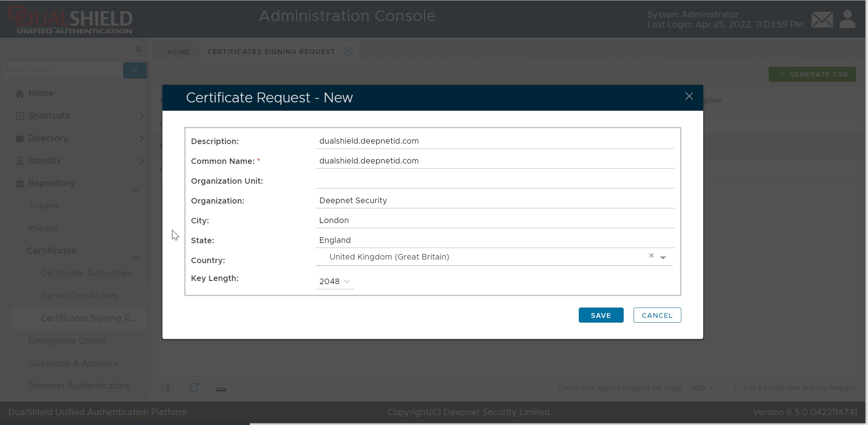Collapse the Certificates submenu
The height and width of the screenshot is (425, 868).
pos(136,257)
